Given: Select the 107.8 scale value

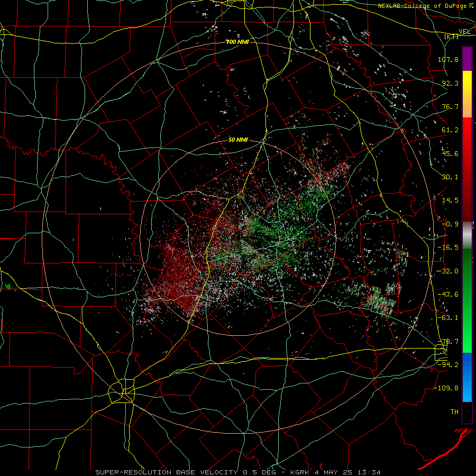Looking at the screenshot, I should (448, 59).
